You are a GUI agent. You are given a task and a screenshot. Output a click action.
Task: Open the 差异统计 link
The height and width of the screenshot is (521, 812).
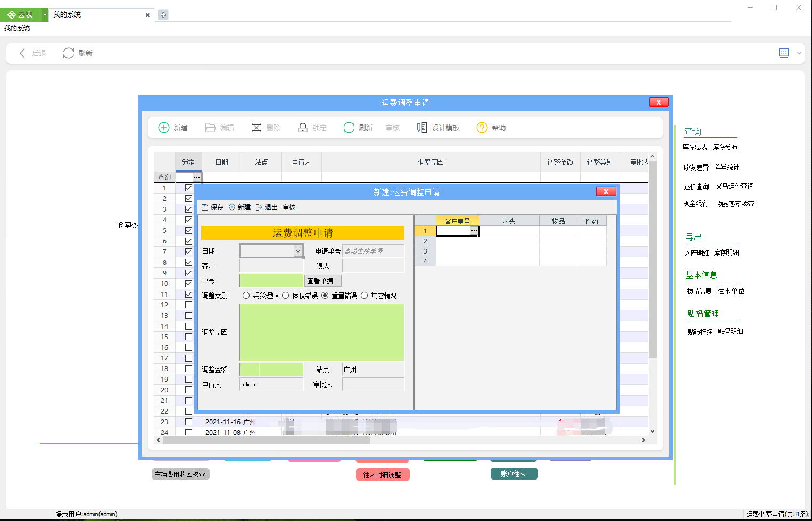[727, 167]
